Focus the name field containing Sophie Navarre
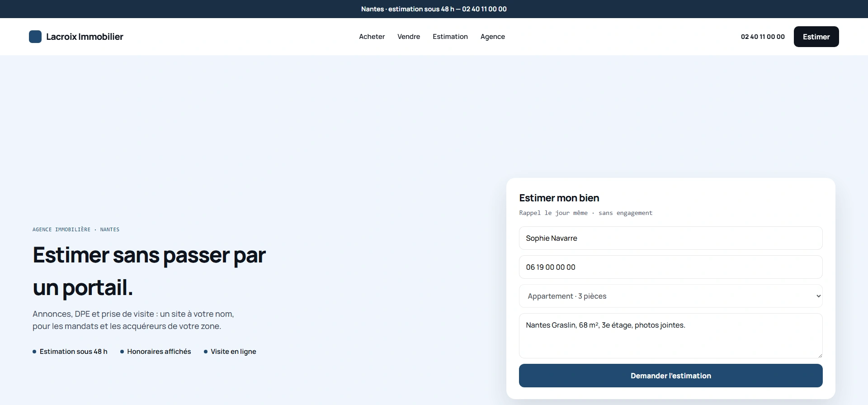868x405 pixels. click(x=671, y=238)
